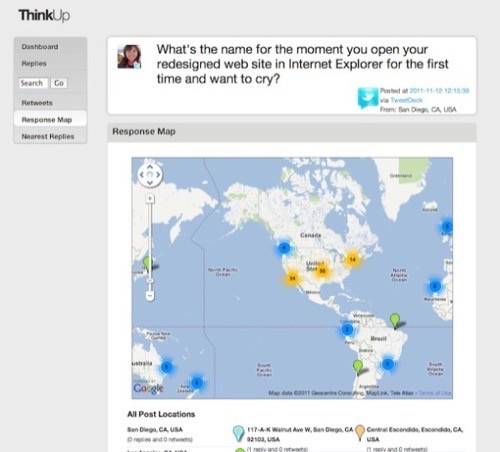Select Retweets in the sidebar
The width and height of the screenshot is (500, 452).
(x=37, y=103)
